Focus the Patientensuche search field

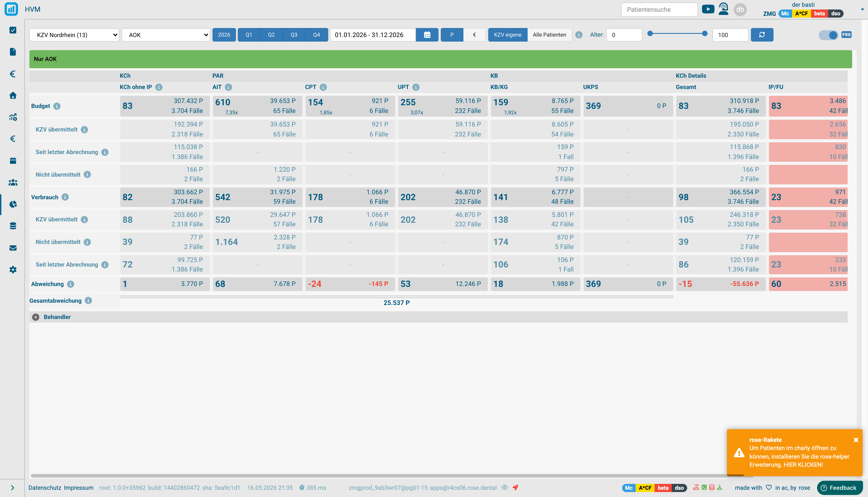pyautogui.click(x=659, y=9)
